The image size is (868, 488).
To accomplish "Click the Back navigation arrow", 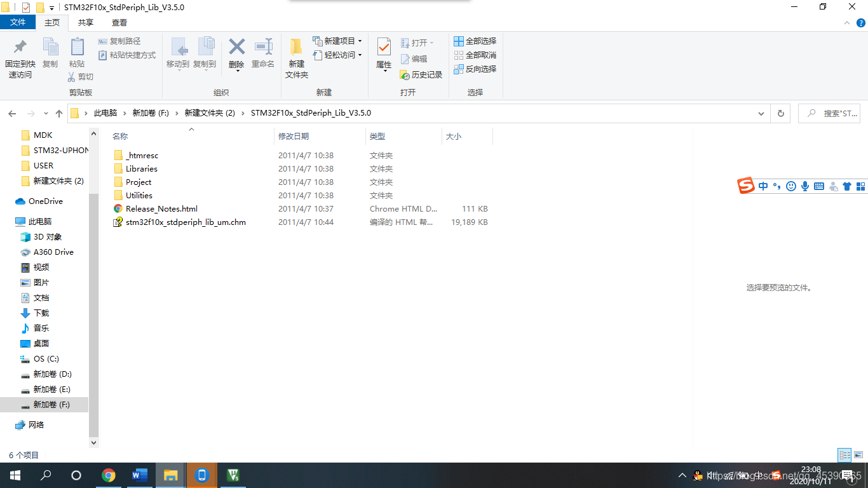I will pos(12,113).
